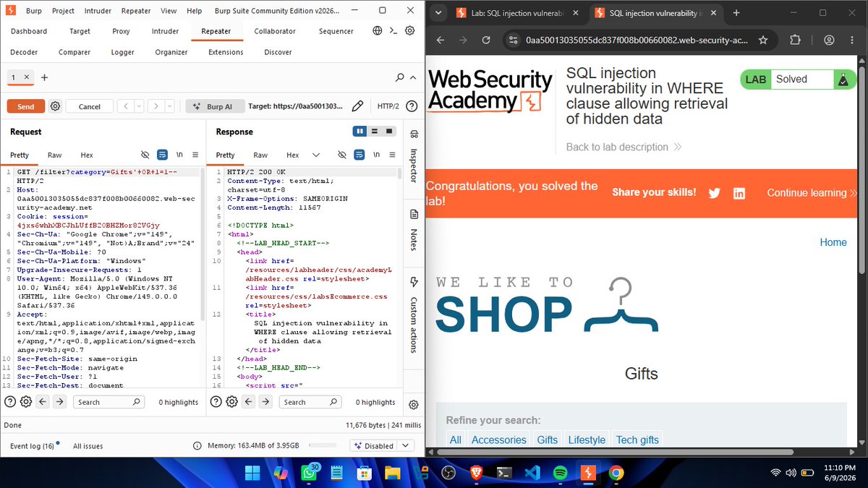Open Event log in status bar
868x488 pixels.
[x=32, y=446]
